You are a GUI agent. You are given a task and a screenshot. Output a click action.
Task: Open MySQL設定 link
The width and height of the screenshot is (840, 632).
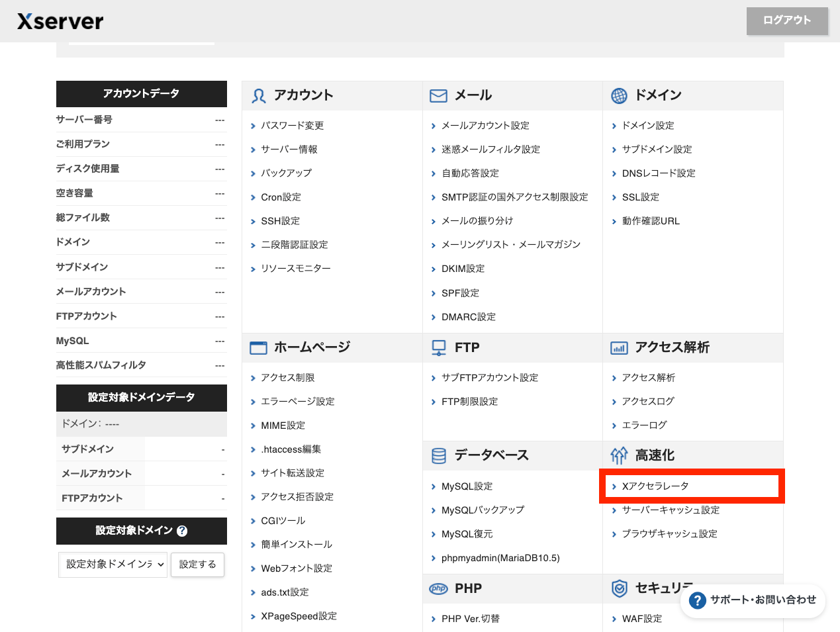467,486
